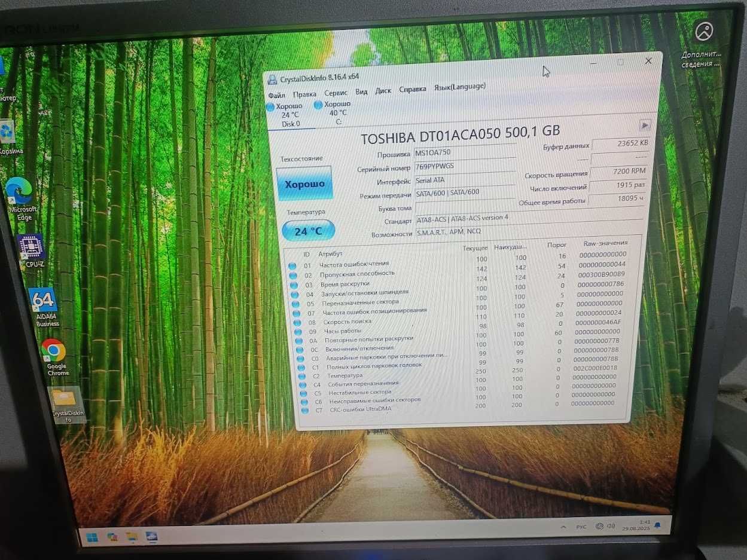Click raw value 000300B90089
This screenshot has height=560, width=747.
click(x=602, y=274)
